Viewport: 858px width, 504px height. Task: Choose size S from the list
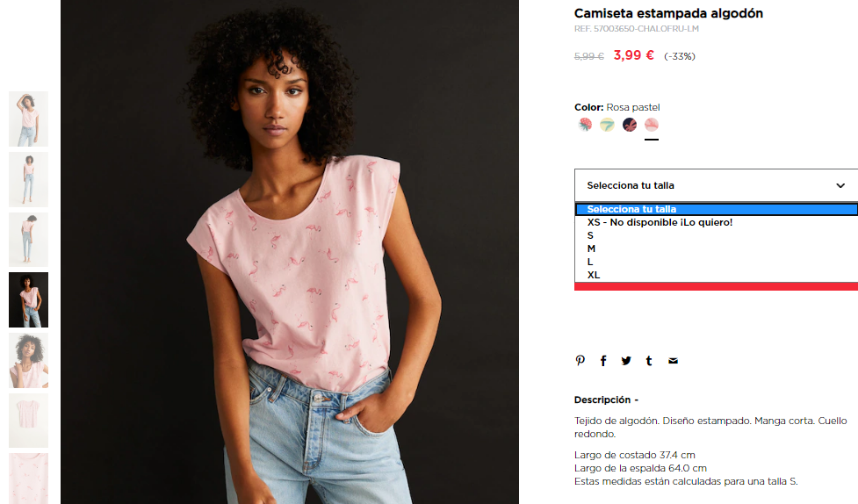pyautogui.click(x=717, y=235)
